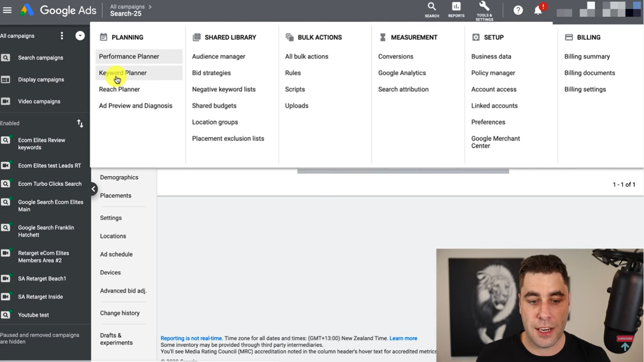644x362 pixels.
Task: Open Policy manager
Action: coord(493,73)
